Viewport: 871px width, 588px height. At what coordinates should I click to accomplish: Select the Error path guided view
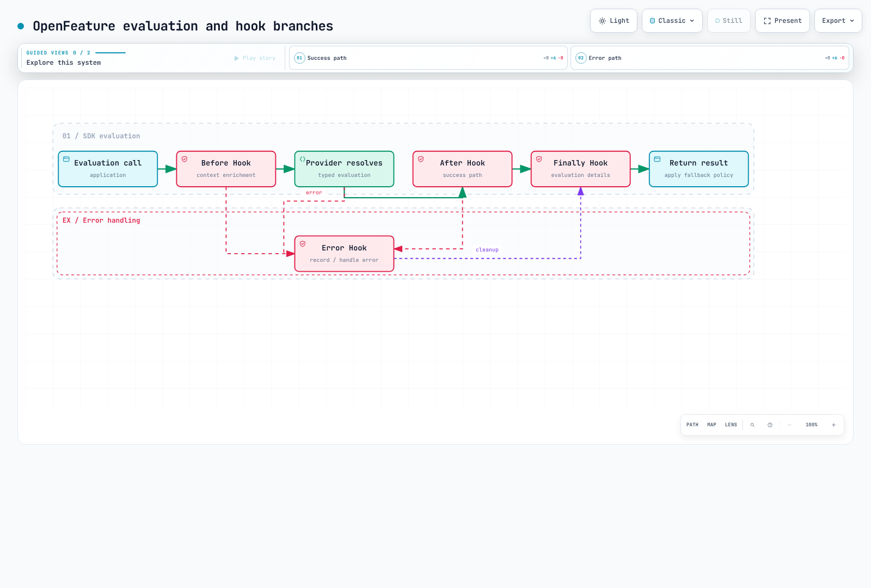709,58
